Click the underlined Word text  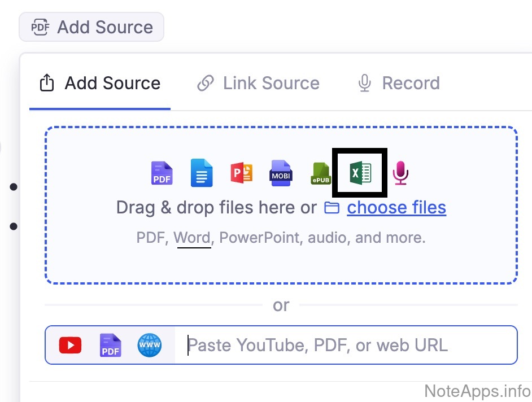click(x=192, y=238)
